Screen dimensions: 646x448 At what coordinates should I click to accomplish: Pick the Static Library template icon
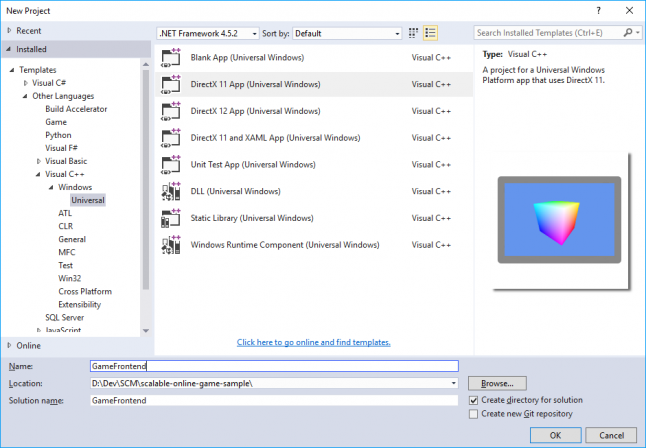pos(170,217)
